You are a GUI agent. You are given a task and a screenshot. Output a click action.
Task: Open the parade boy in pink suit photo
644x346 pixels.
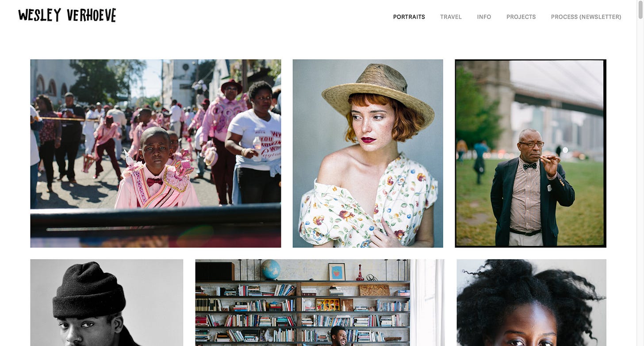point(156,154)
